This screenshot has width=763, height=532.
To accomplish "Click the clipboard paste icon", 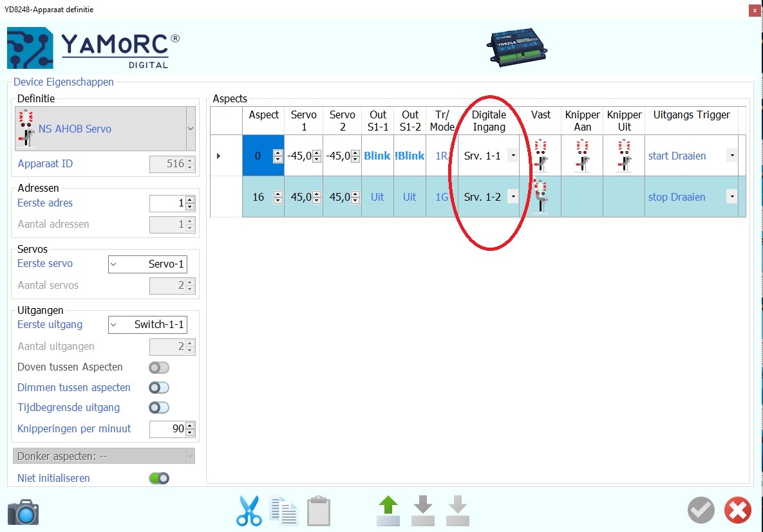I will click(319, 511).
